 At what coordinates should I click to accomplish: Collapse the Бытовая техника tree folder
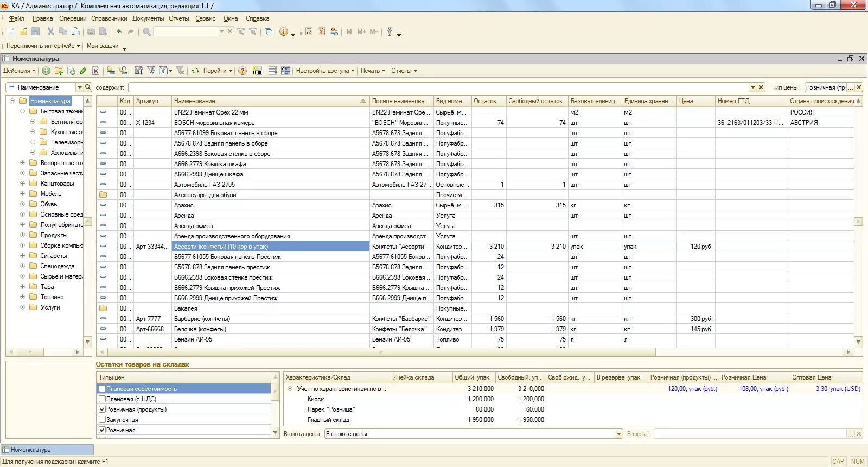22,111
